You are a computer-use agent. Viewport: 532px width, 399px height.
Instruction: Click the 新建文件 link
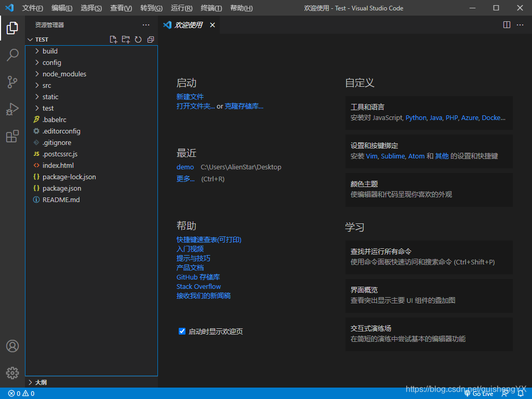(190, 97)
